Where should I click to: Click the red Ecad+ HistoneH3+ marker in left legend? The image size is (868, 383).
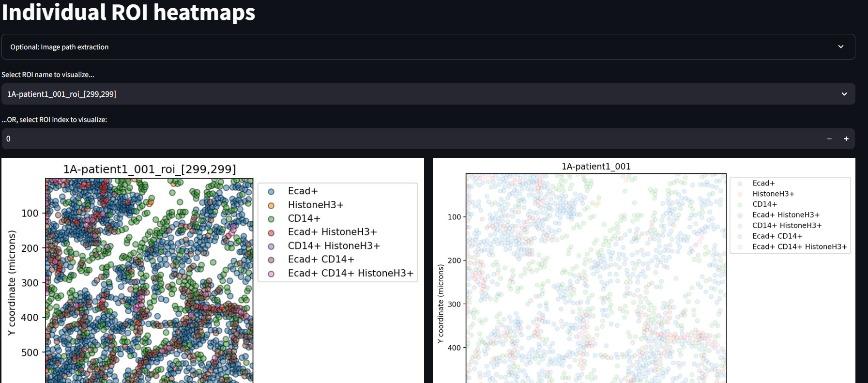pyautogui.click(x=271, y=232)
